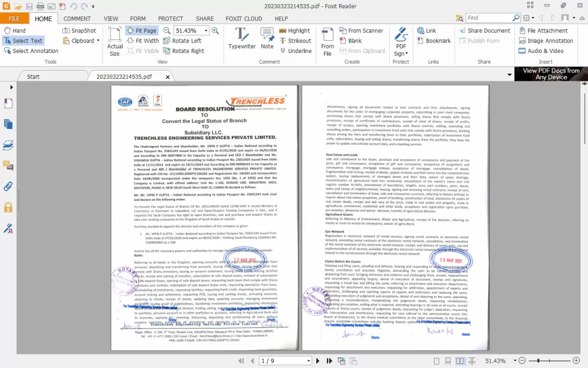The width and height of the screenshot is (588, 368).
Task: Open the Customize Quick Access Toolbar dropdown
Action: 93,6
